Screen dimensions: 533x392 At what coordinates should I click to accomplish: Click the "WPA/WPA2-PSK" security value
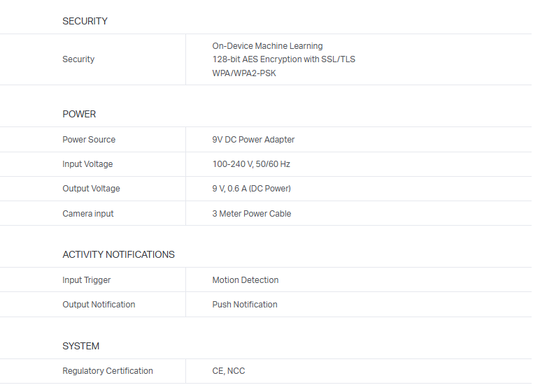(244, 73)
